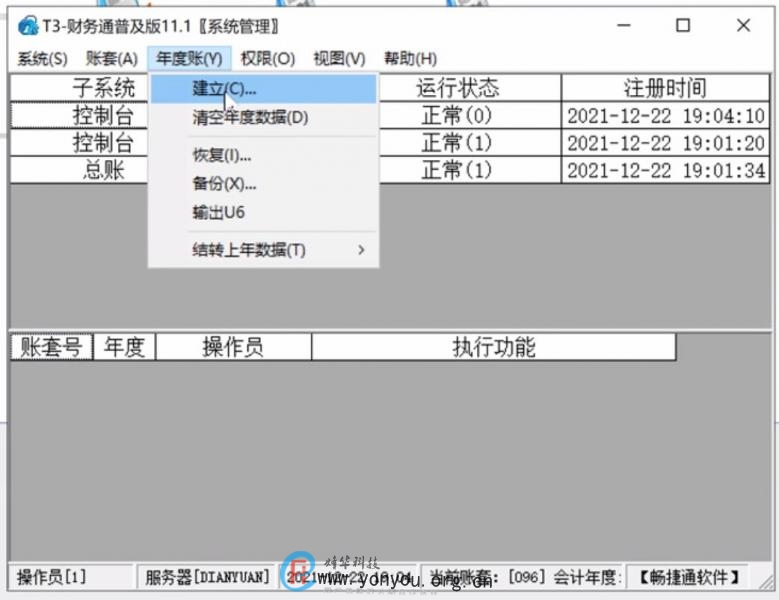Viewport: 779px width, 600px height.
Task: Click the 账套号 column header
Action: point(51,347)
